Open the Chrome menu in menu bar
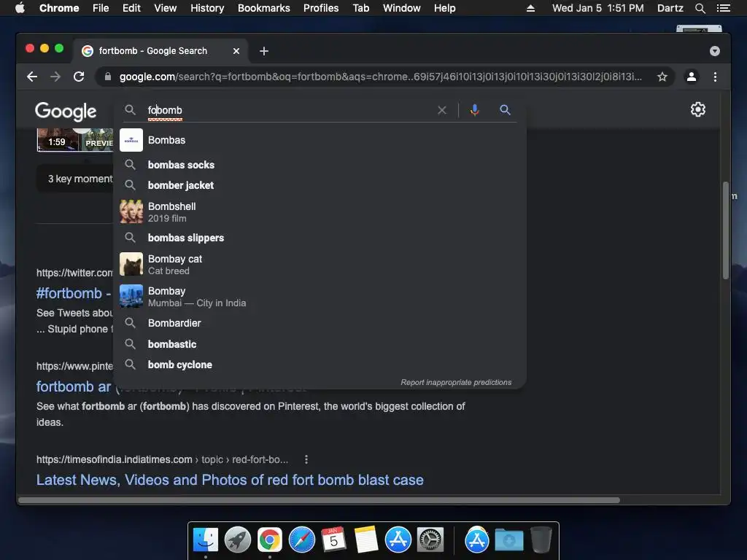The width and height of the screenshot is (747, 560). [59, 8]
